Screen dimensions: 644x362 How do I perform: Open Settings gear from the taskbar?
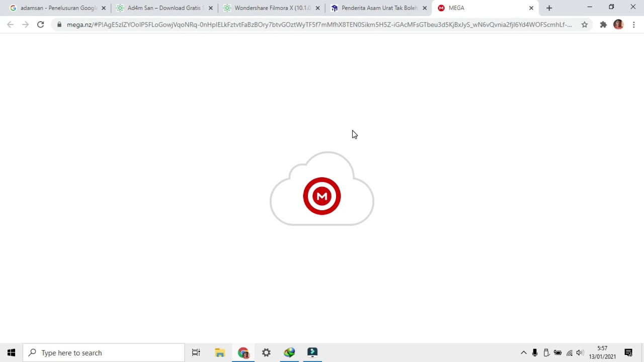click(x=266, y=352)
